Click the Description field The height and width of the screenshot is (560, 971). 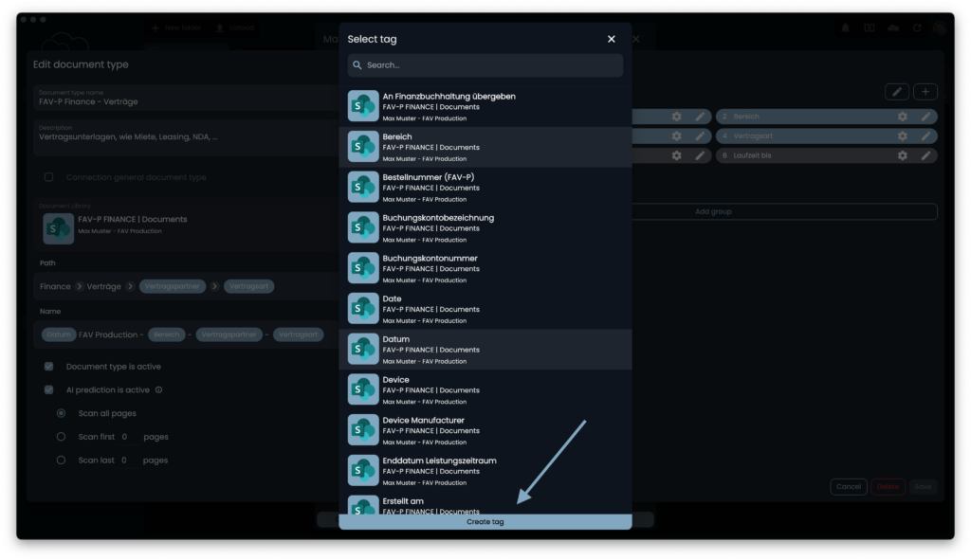click(186, 137)
